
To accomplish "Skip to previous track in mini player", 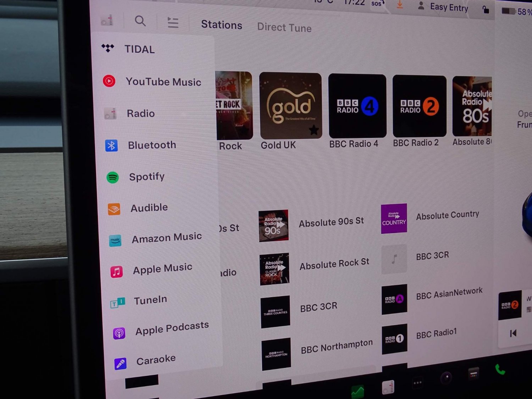I will [x=513, y=333].
